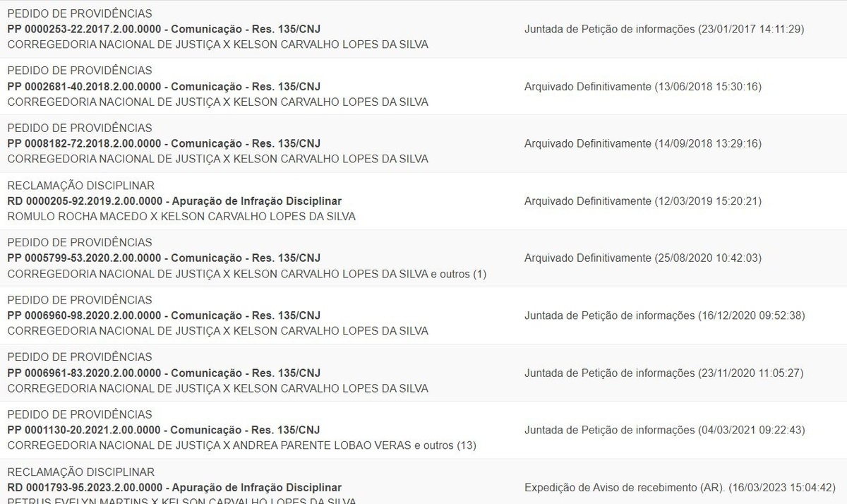This screenshot has width=847, height=504.
Task: Click the ROMULO ROCHA MACEDO parties line
Action: (x=181, y=217)
